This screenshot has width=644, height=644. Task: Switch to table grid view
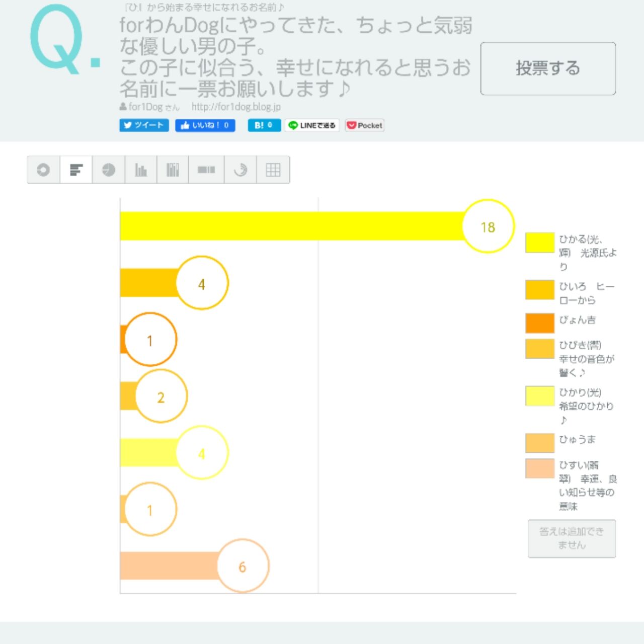(273, 170)
